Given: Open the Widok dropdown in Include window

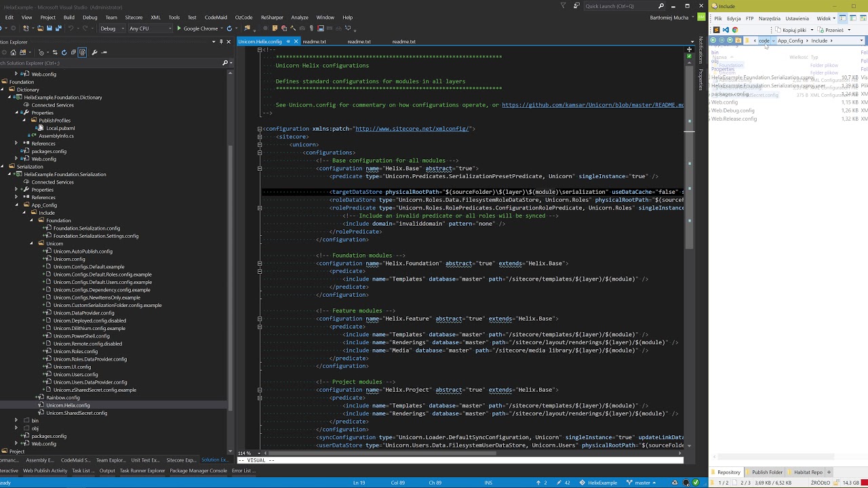Looking at the screenshot, I should 825,18.
